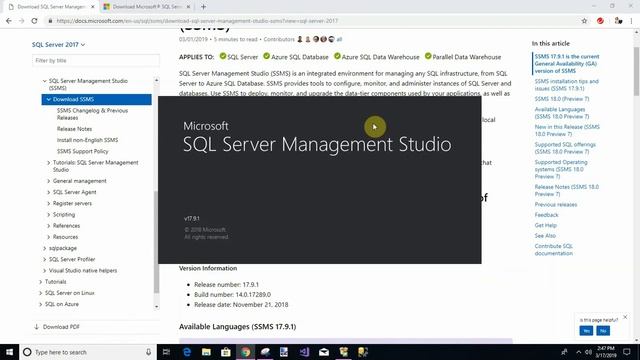Expand the SQL Server Agent node
Image resolution: width=640 pixels, height=360 pixels.
[49, 192]
